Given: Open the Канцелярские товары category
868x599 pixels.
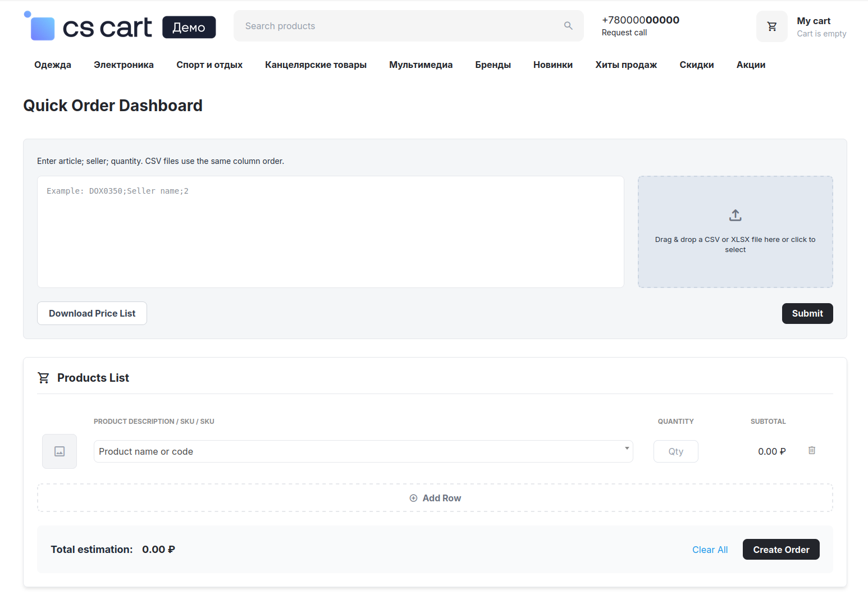Looking at the screenshot, I should pyautogui.click(x=316, y=65).
